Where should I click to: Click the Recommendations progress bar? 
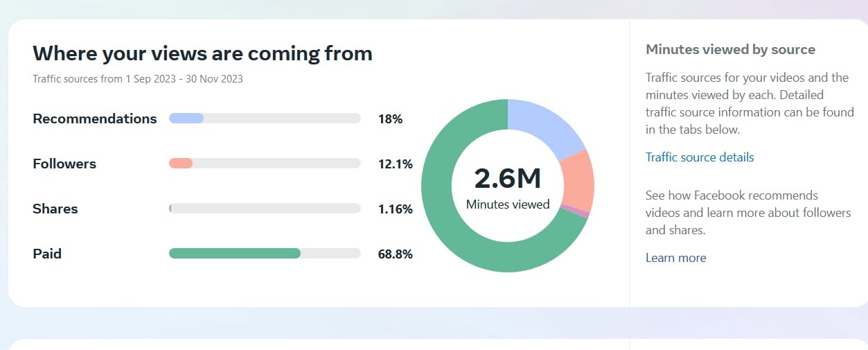coord(265,119)
